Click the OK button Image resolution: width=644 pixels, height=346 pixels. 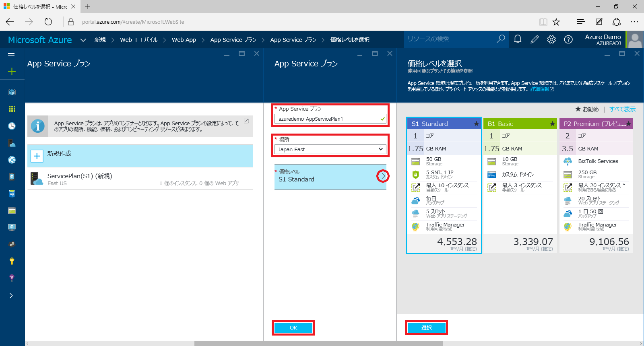[293, 328]
